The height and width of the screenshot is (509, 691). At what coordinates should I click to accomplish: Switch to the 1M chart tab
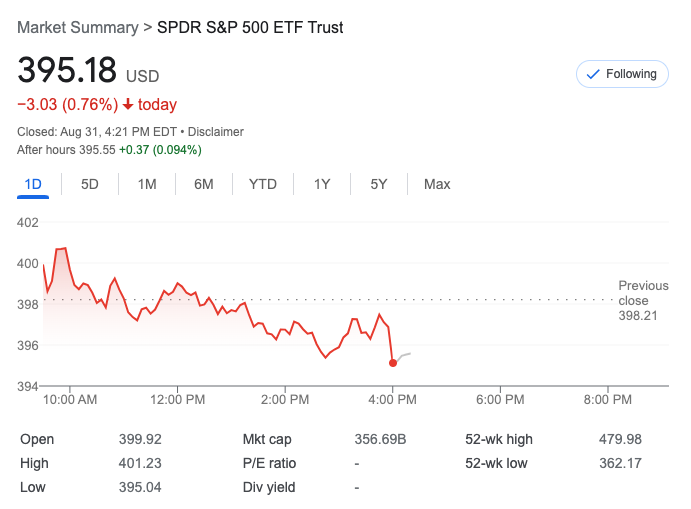[x=147, y=184]
